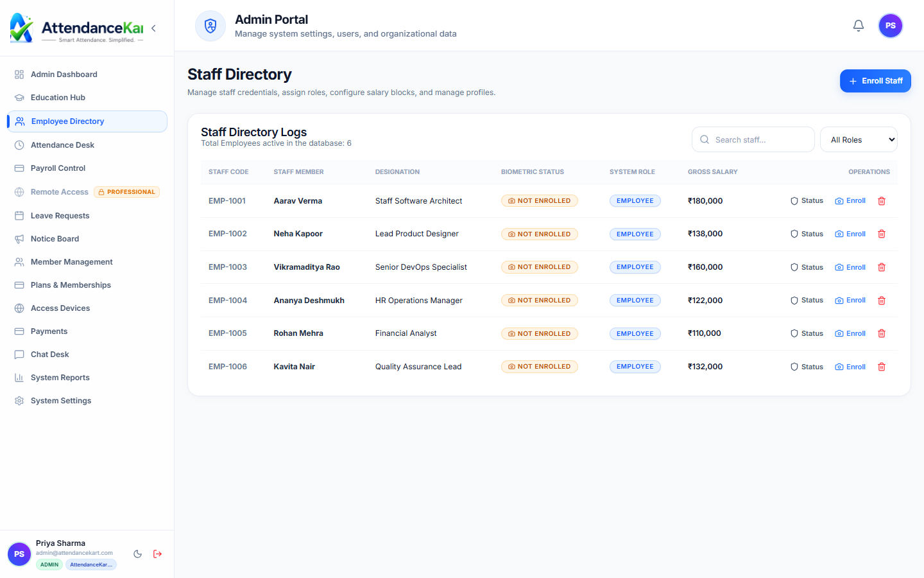Delete Aarav Verma using the trash icon

pos(882,201)
